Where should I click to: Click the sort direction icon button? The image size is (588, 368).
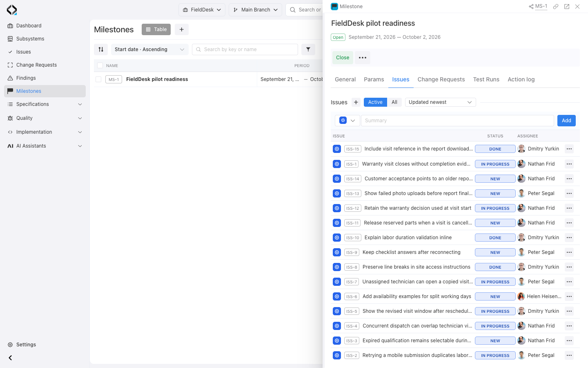click(101, 49)
